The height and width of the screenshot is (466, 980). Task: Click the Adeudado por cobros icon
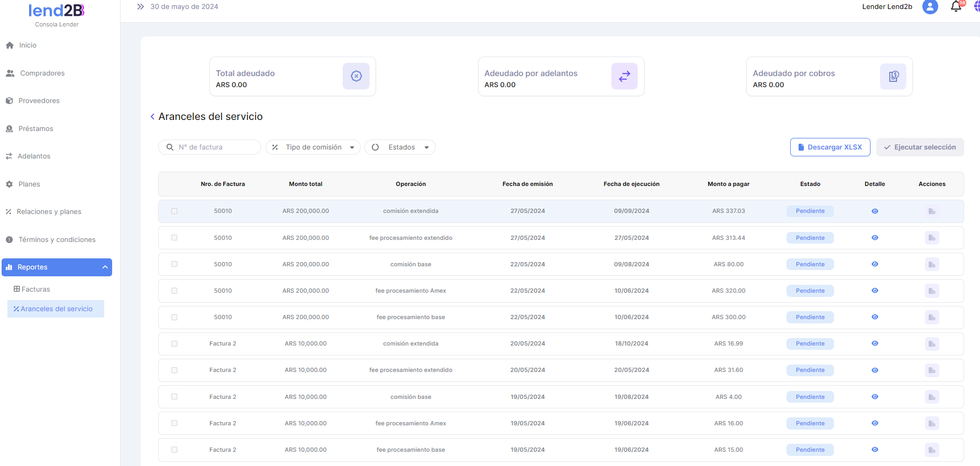893,77
